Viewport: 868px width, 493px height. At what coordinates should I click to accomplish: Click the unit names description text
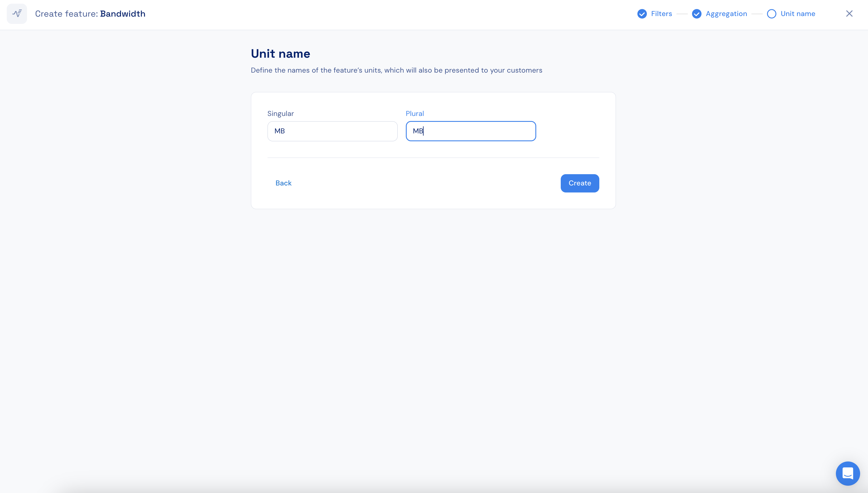click(396, 70)
